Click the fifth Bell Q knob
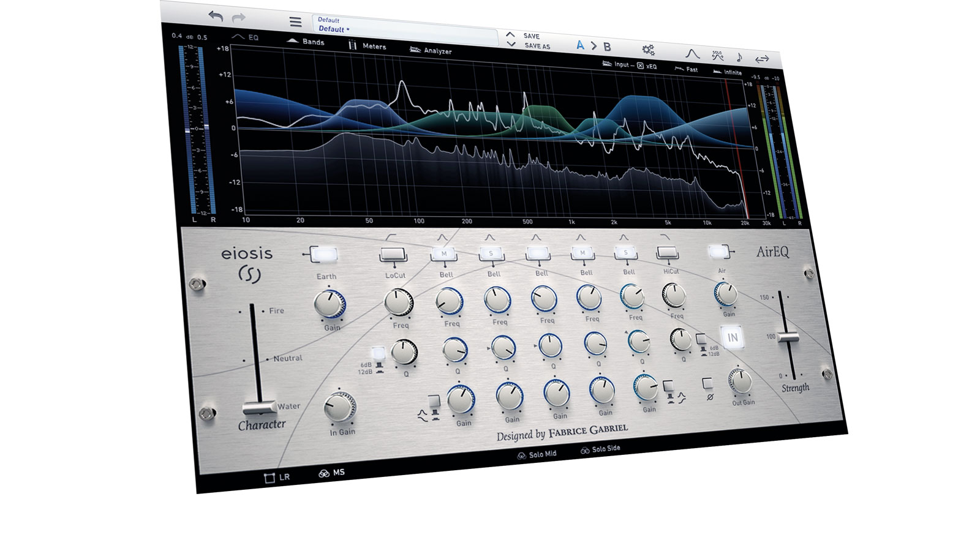The image size is (980, 551). pos(639,342)
